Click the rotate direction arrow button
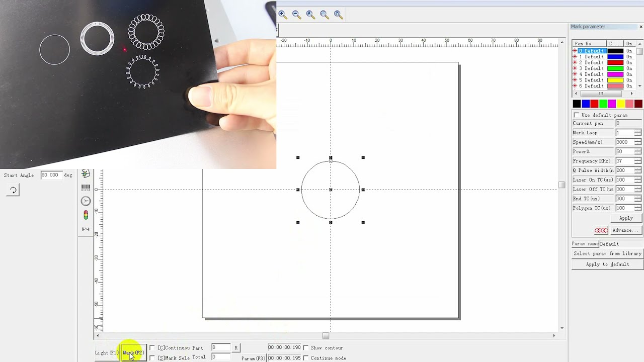Image resolution: width=644 pixels, height=362 pixels. coord(13,190)
